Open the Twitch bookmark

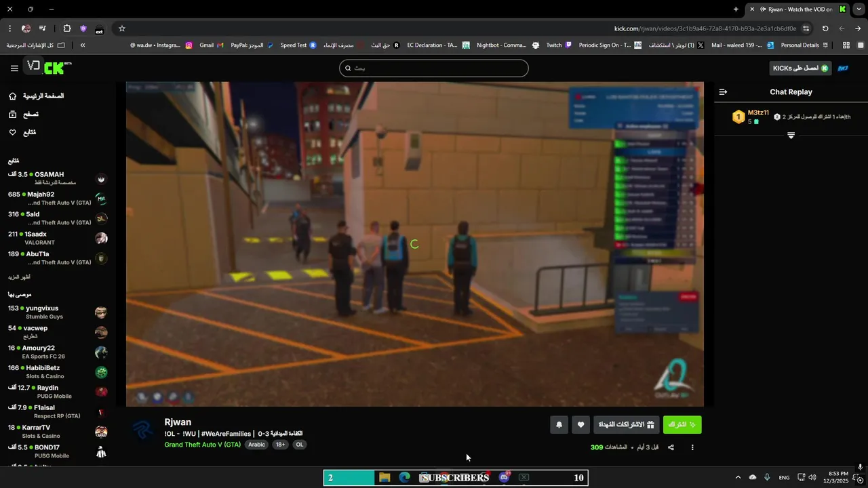point(559,45)
